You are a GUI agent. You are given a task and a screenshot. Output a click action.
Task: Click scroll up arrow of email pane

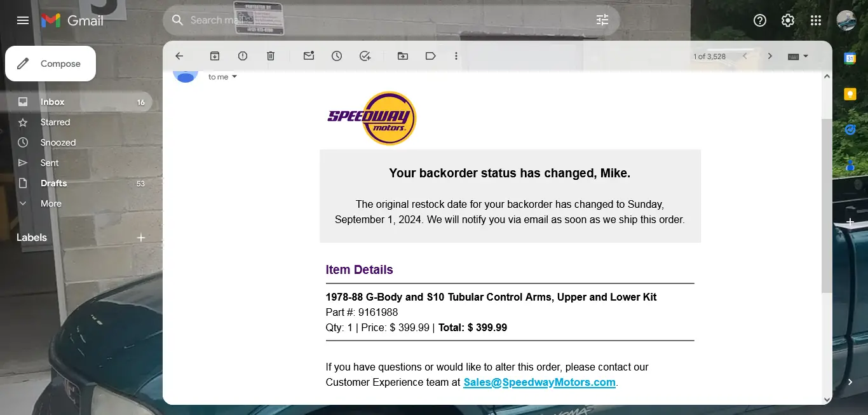pos(827,76)
